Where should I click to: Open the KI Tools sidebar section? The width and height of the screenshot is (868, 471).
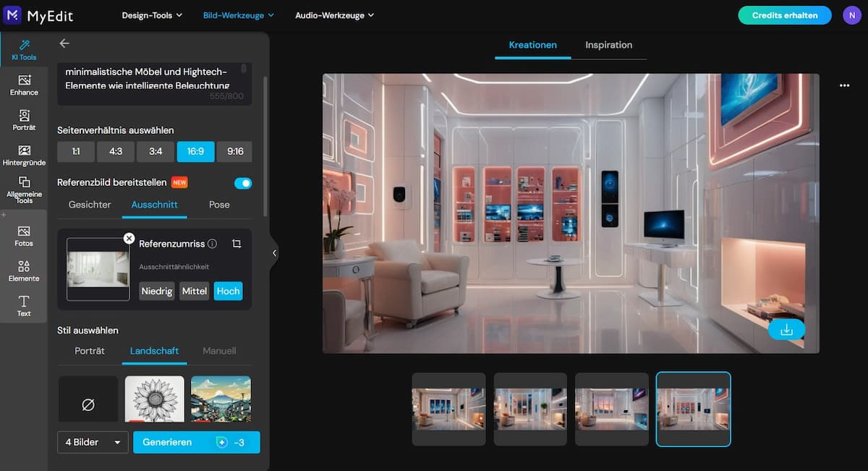tap(24, 50)
